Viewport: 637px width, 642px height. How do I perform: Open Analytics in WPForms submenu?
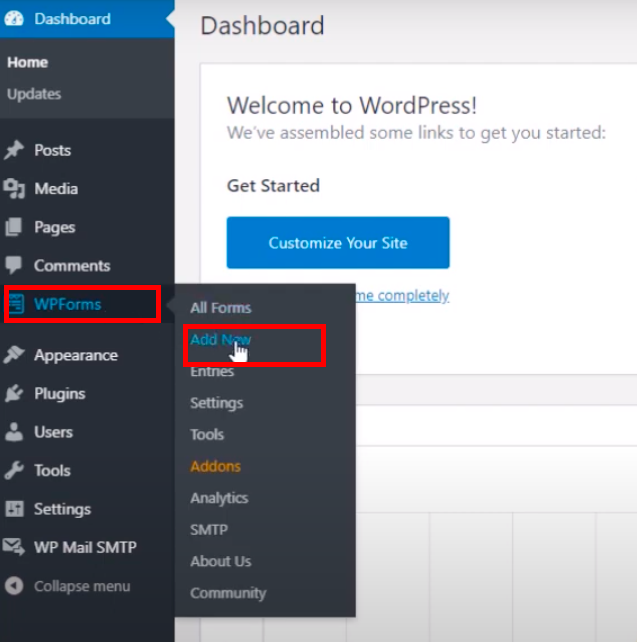pos(219,498)
